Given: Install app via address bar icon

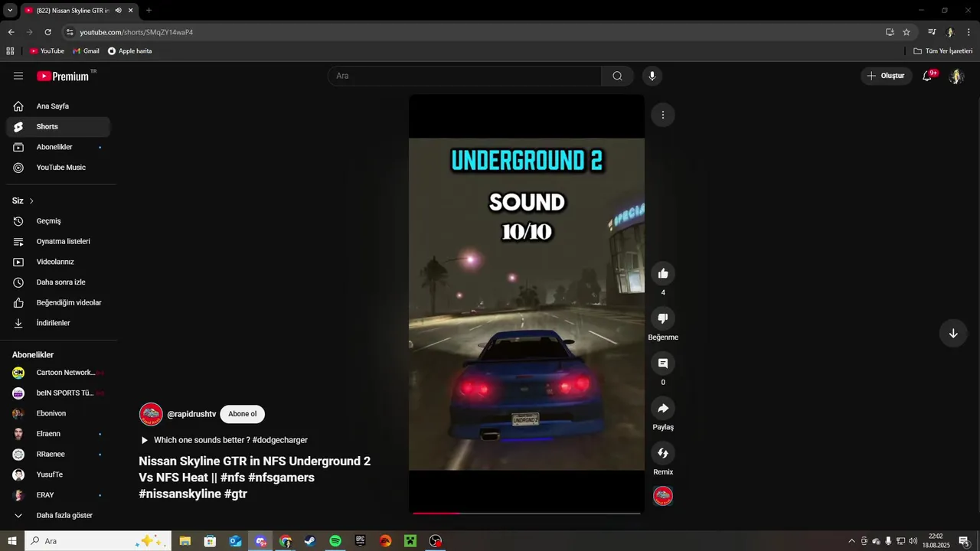Looking at the screenshot, I should pos(890,32).
